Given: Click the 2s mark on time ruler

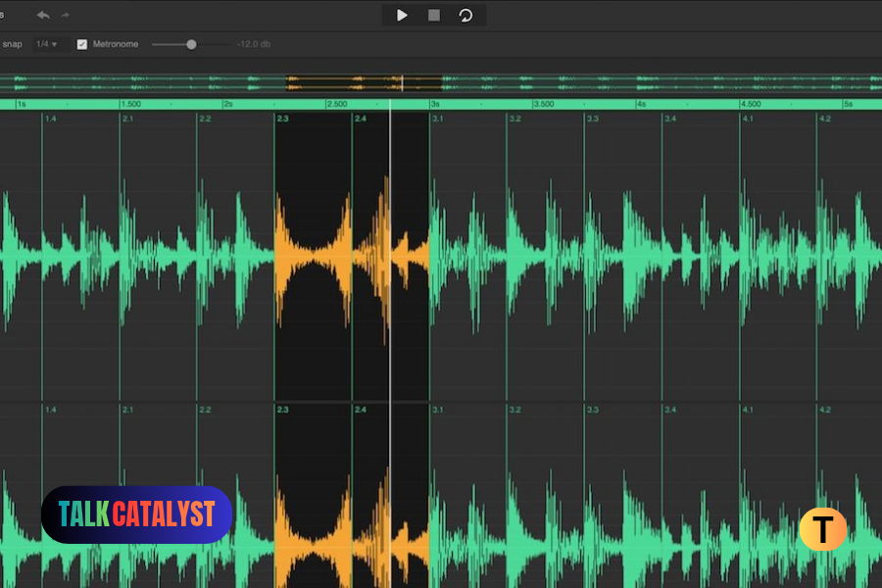Looking at the screenshot, I should [227, 104].
